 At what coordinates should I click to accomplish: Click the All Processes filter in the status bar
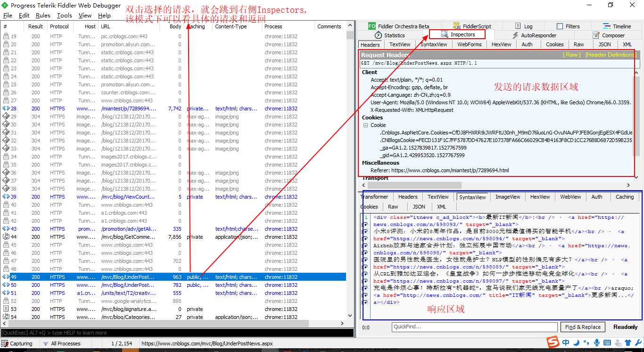pos(62,344)
